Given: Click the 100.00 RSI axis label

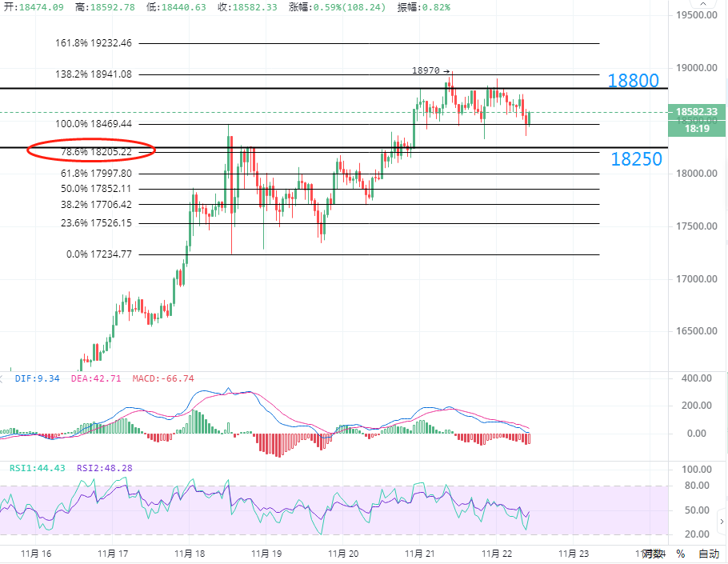Looking at the screenshot, I should [697, 470].
